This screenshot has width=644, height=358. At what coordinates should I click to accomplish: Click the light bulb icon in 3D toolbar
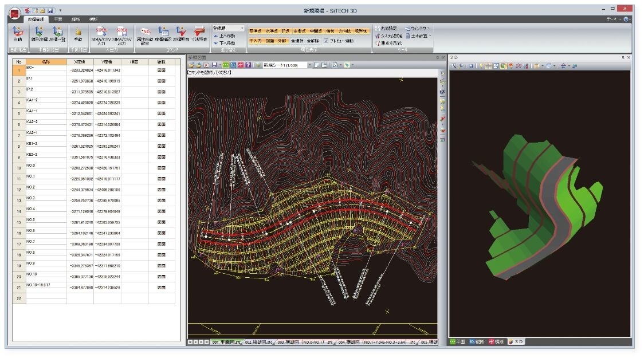[x=481, y=66]
